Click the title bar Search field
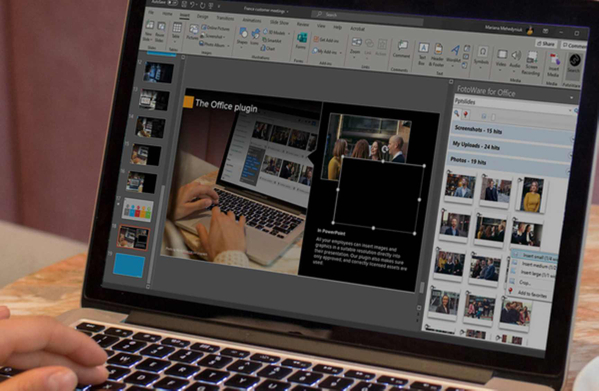This screenshot has height=391, width=599. point(367,16)
